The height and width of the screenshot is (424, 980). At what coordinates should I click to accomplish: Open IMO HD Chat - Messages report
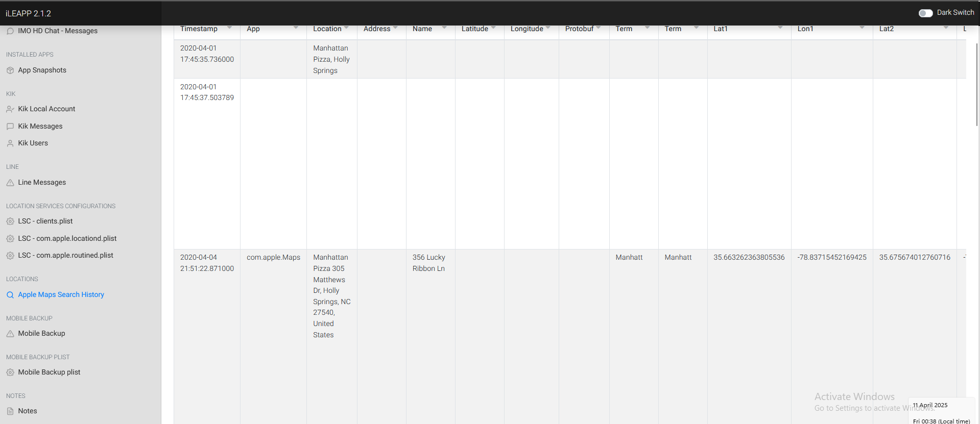(x=58, y=31)
